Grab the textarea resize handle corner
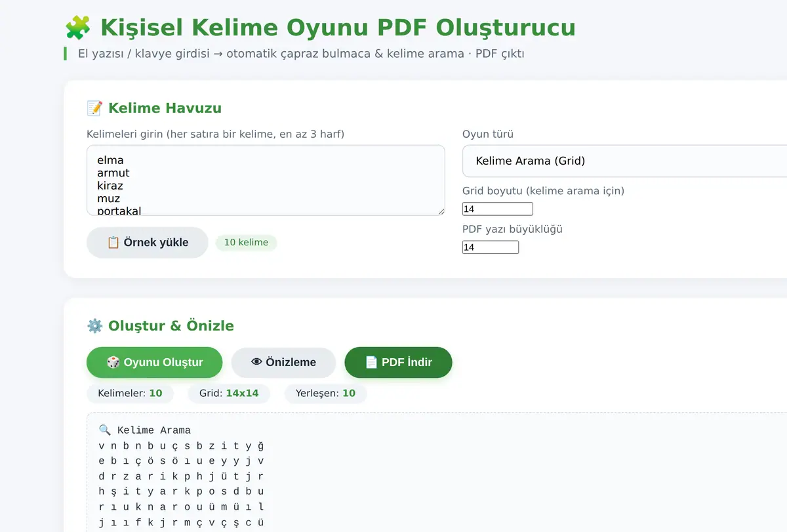 [441, 211]
